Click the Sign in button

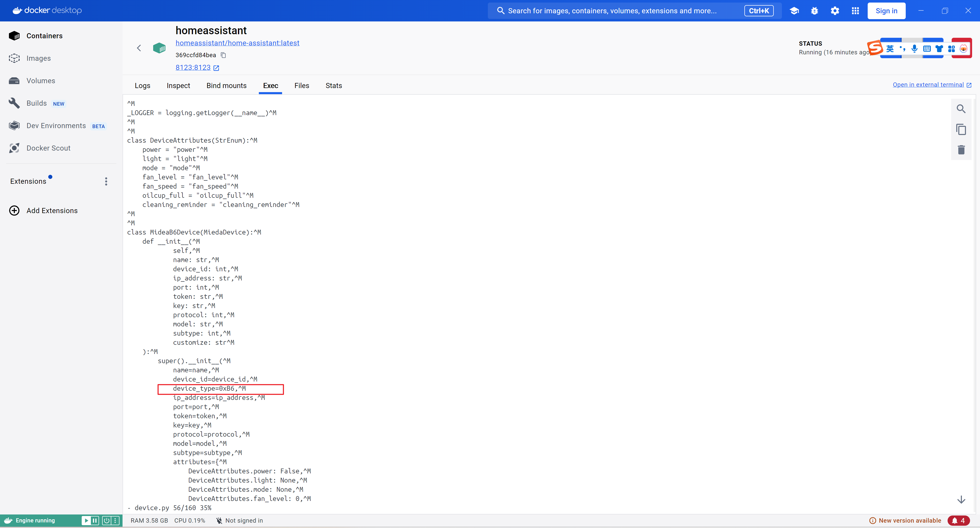pos(886,11)
